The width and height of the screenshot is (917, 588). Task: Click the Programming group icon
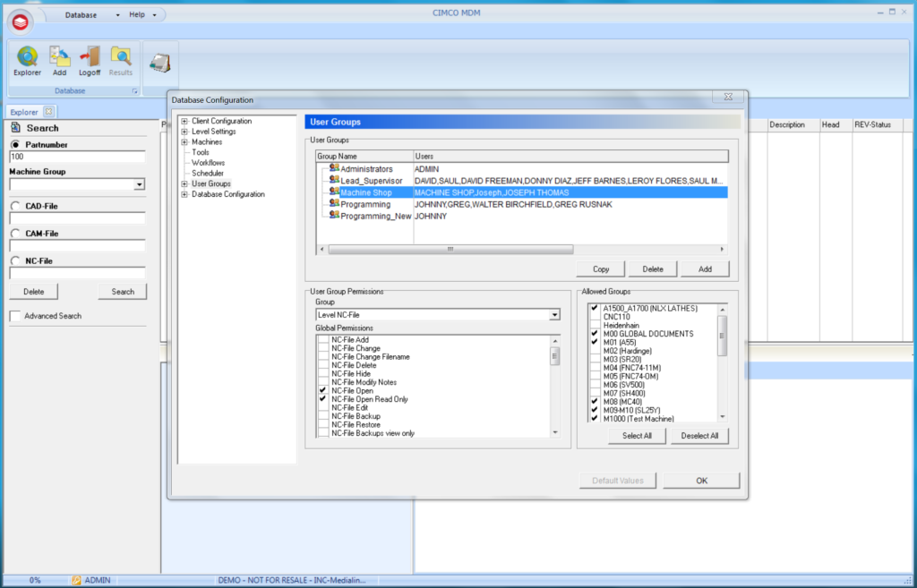click(x=334, y=203)
